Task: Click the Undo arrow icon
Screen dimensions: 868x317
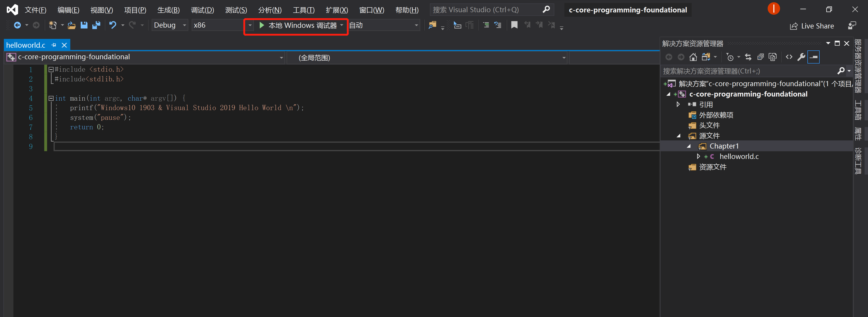Action: [113, 25]
